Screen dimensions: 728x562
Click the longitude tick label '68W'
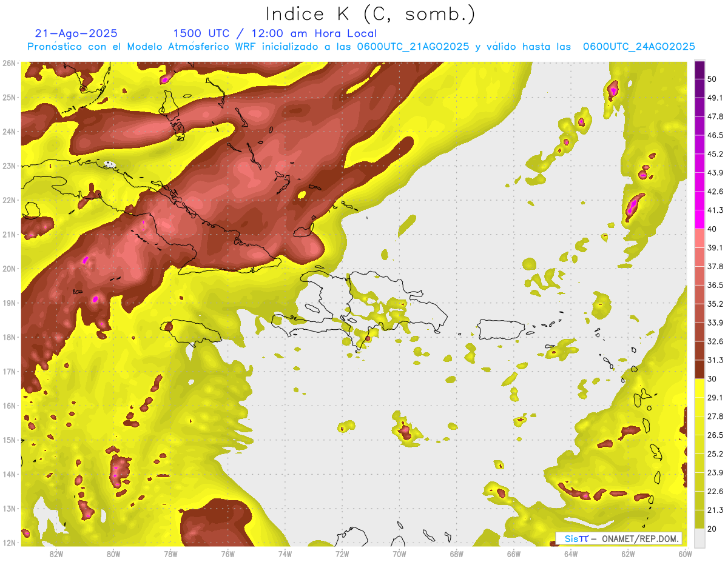click(456, 554)
